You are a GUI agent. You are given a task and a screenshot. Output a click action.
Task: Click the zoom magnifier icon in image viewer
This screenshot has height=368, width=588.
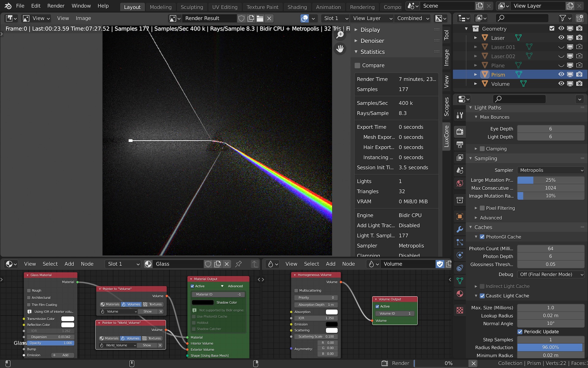pyautogui.click(x=340, y=35)
